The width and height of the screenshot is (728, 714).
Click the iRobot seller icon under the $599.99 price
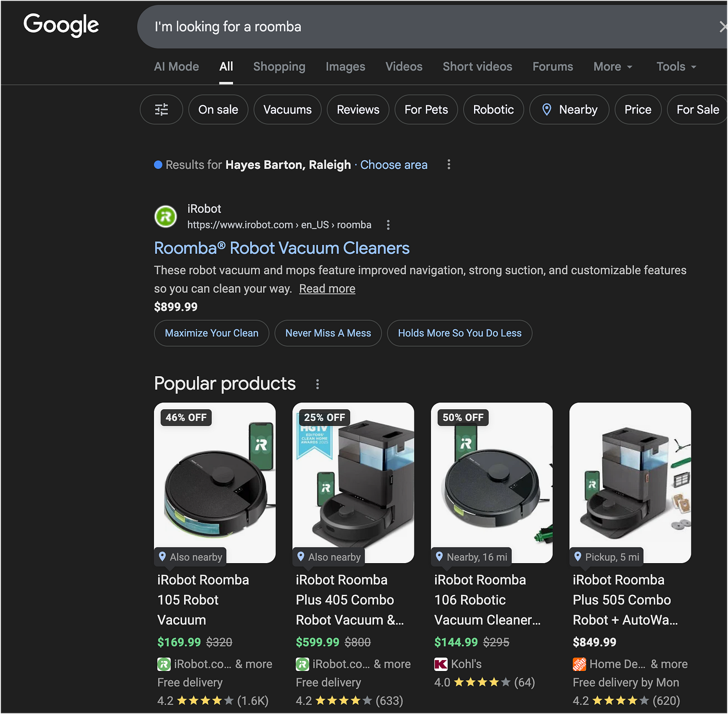tap(302, 664)
